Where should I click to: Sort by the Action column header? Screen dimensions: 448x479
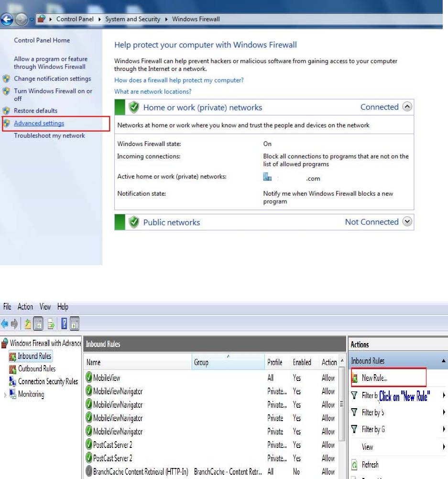(328, 362)
